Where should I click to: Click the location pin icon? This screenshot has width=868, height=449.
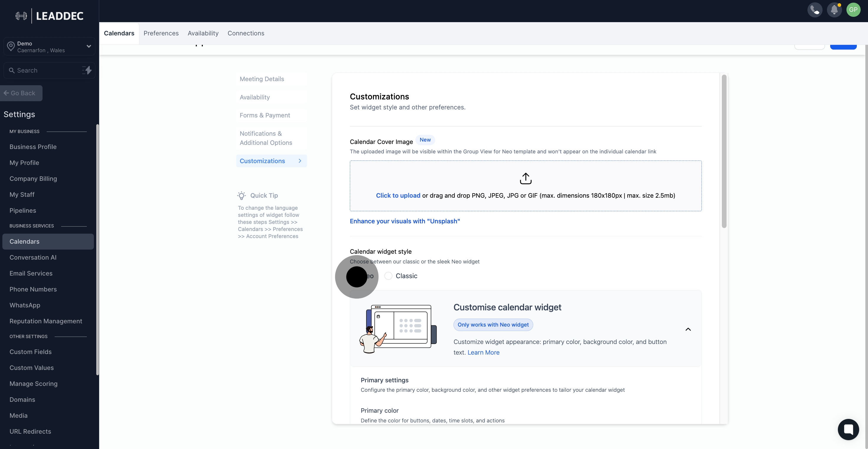coord(11,46)
